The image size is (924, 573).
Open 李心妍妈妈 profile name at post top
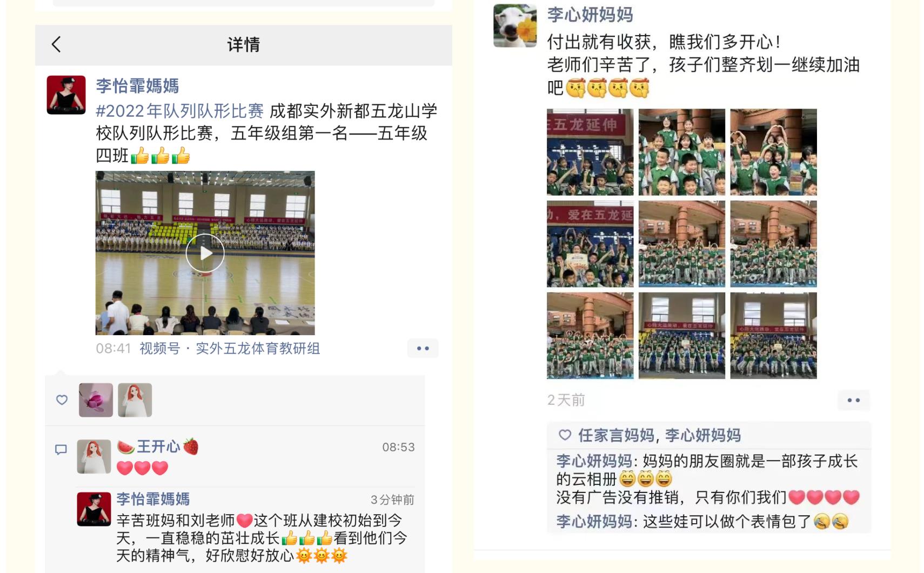point(590,15)
